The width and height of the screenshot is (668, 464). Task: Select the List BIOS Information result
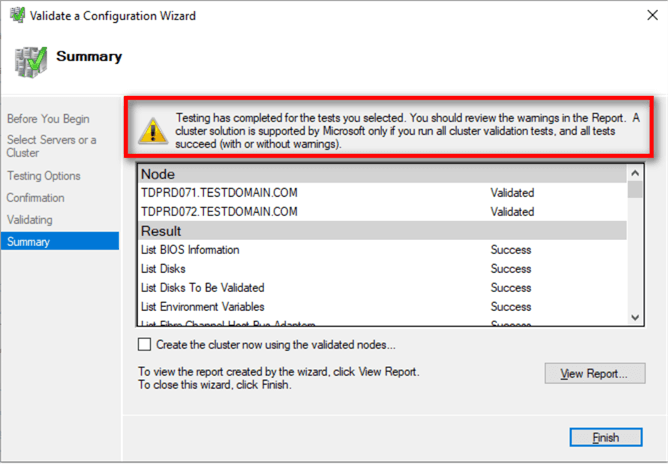click(x=190, y=250)
